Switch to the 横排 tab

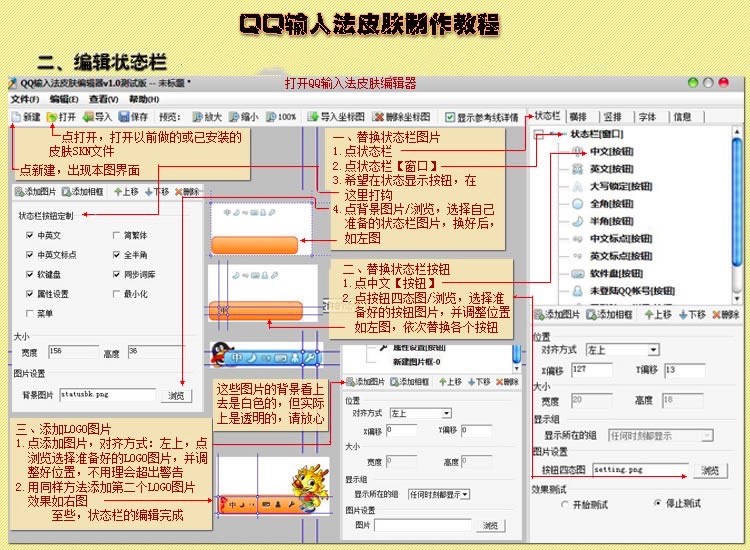tap(578, 117)
